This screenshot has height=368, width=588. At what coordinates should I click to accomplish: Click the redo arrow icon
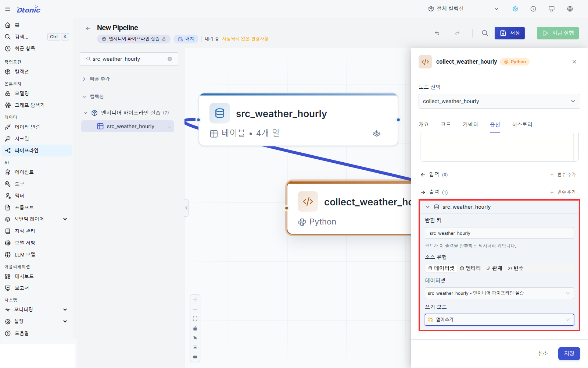click(458, 33)
